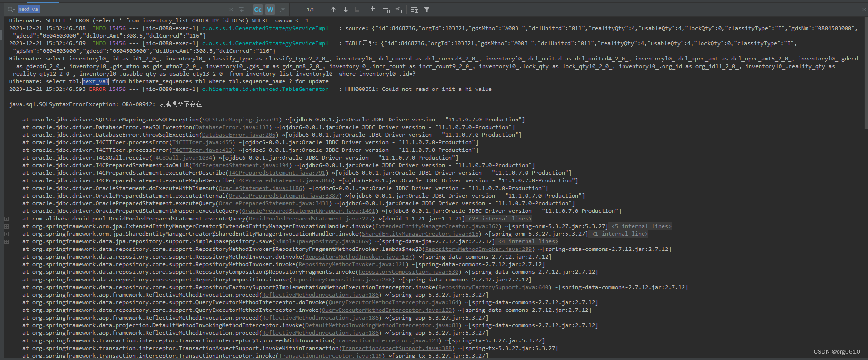This screenshot has width=868, height=360.
Task: Expand the "<5 internal lines>" folded region
Action: (x=641, y=227)
